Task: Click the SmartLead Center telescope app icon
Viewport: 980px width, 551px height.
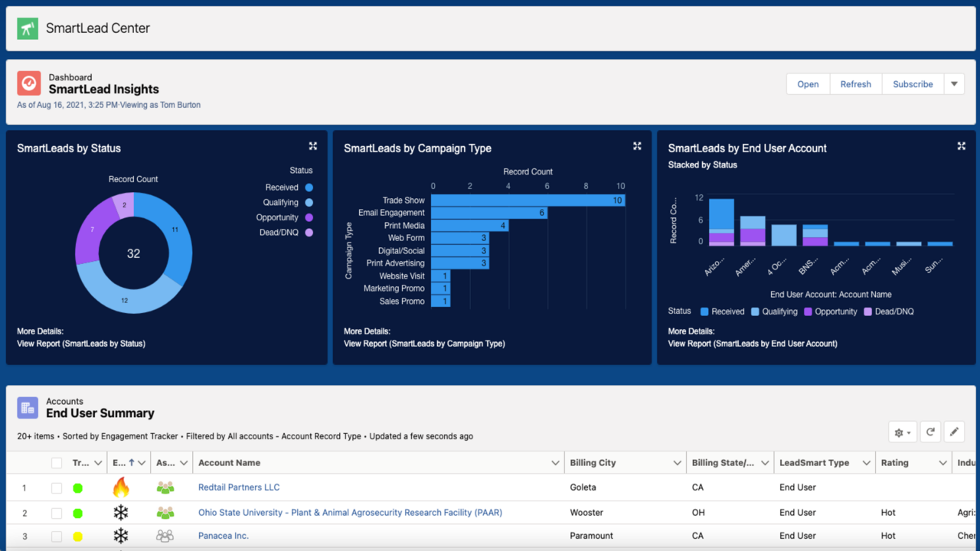Action: pos(28,28)
